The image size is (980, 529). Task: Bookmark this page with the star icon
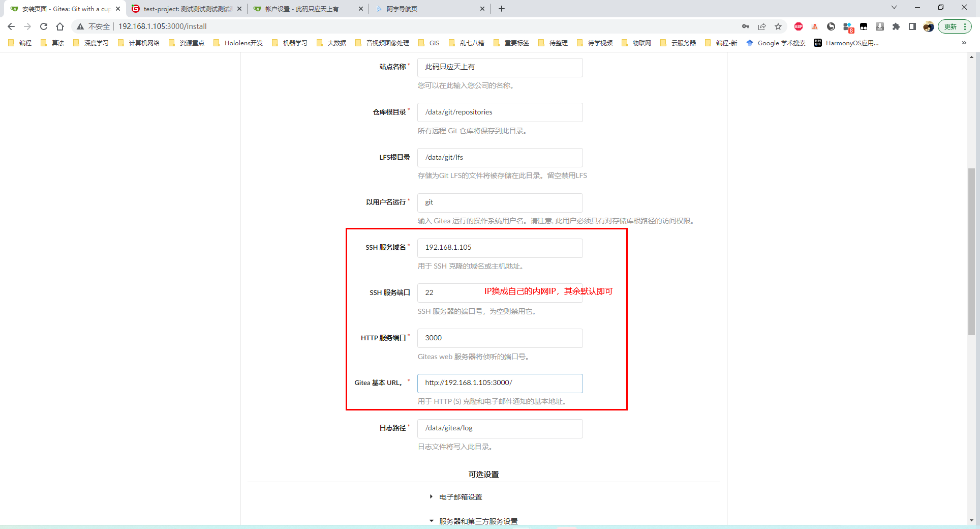(x=778, y=26)
